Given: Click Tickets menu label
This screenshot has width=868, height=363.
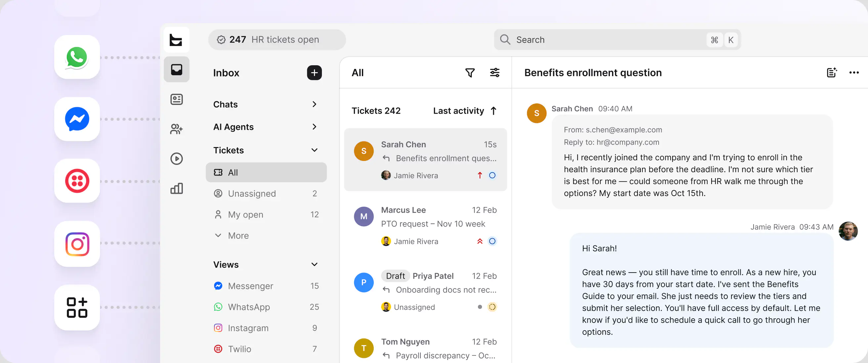Looking at the screenshot, I should point(228,150).
